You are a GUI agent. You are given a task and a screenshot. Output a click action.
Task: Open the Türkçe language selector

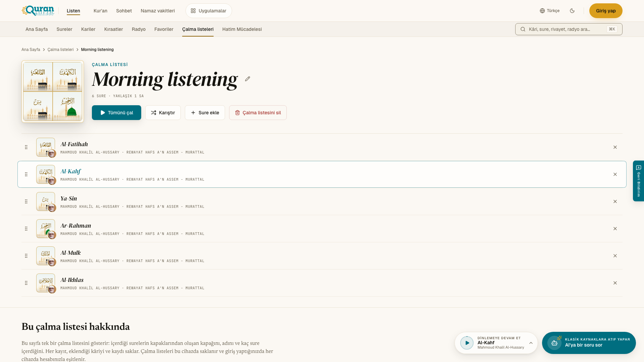pyautogui.click(x=550, y=11)
